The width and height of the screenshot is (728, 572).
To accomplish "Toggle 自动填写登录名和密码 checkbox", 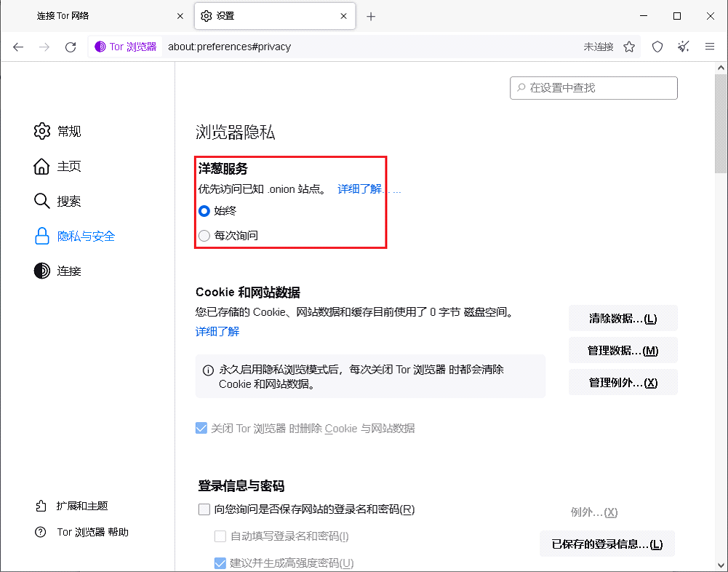I will click(x=220, y=536).
